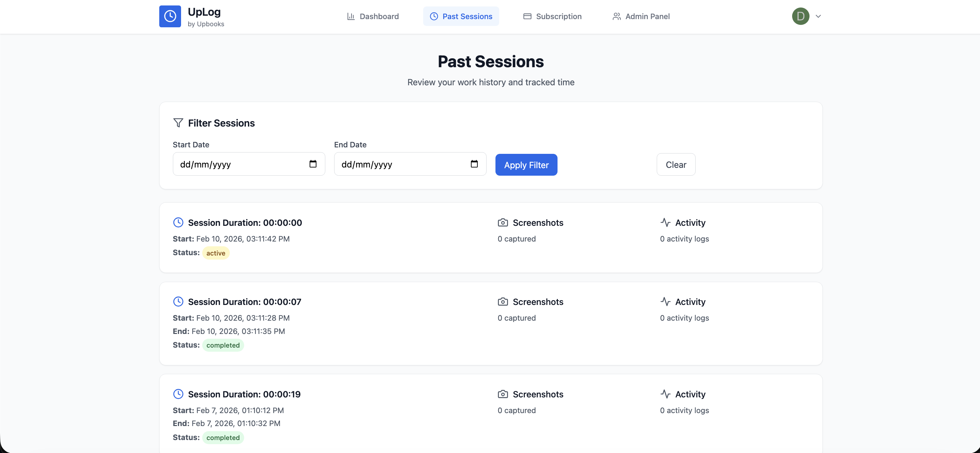This screenshot has width=980, height=453.
Task: Open the Subscription page
Action: 552,16
